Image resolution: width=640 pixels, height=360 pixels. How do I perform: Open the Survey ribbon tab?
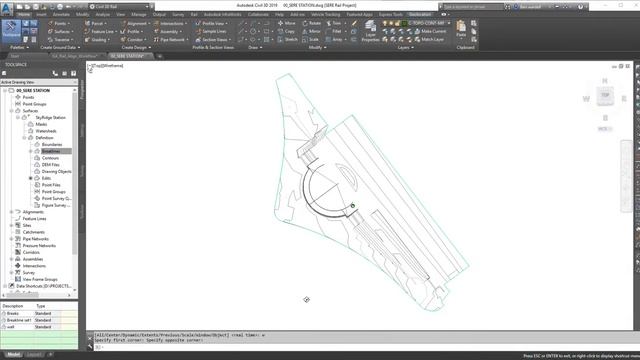tap(178, 14)
